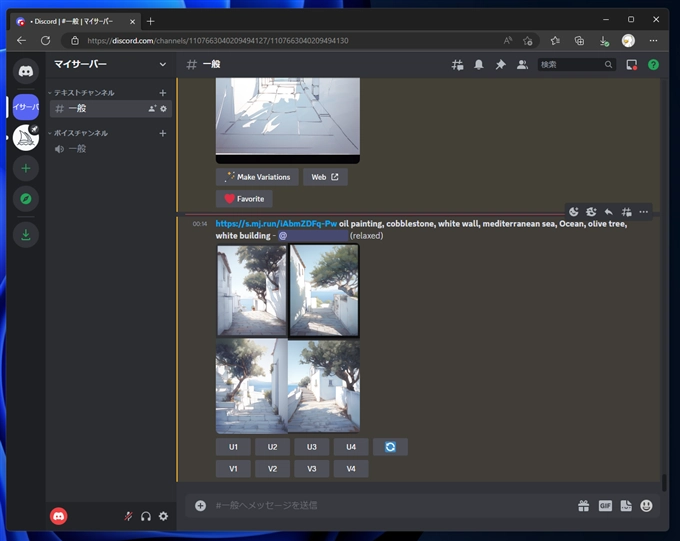Toggle headphones deafen in user panel

(146, 516)
